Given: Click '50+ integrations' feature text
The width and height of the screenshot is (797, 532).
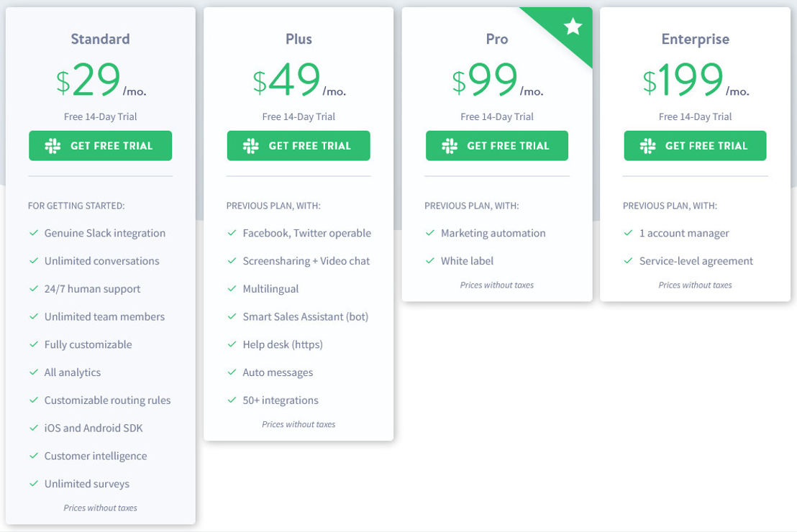Looking at the screenshot, I should (281, 400).
